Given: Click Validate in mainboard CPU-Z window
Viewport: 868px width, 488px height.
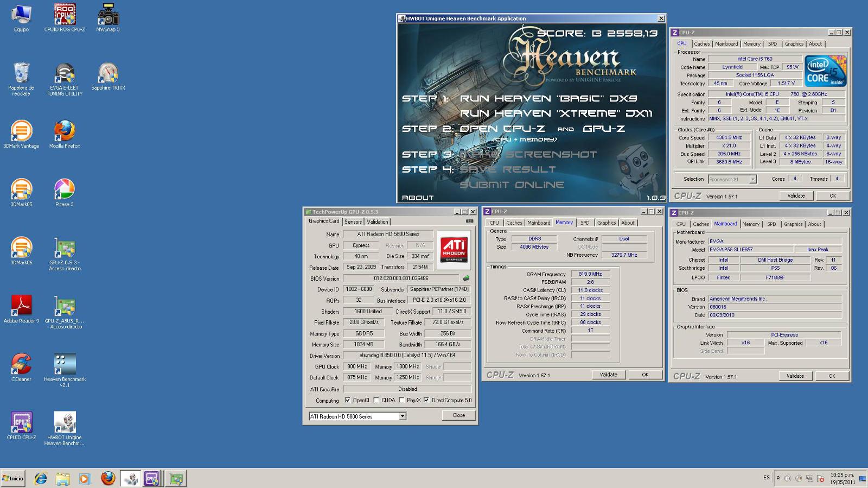Looking at the screenshot, I should click(x=795, y=376).
